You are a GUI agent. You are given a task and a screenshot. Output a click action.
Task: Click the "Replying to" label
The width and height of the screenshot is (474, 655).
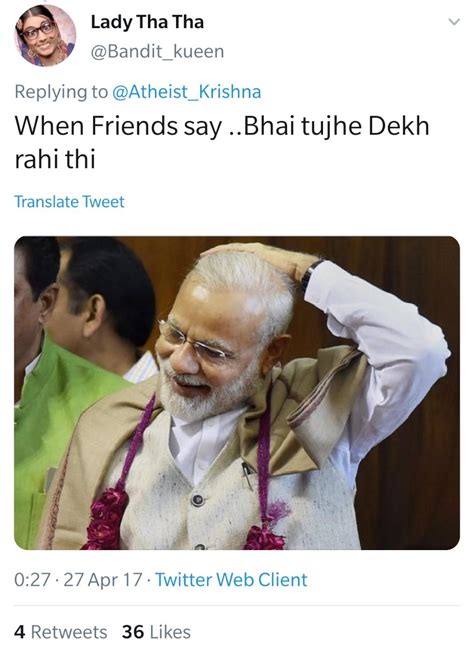[61, 92]
